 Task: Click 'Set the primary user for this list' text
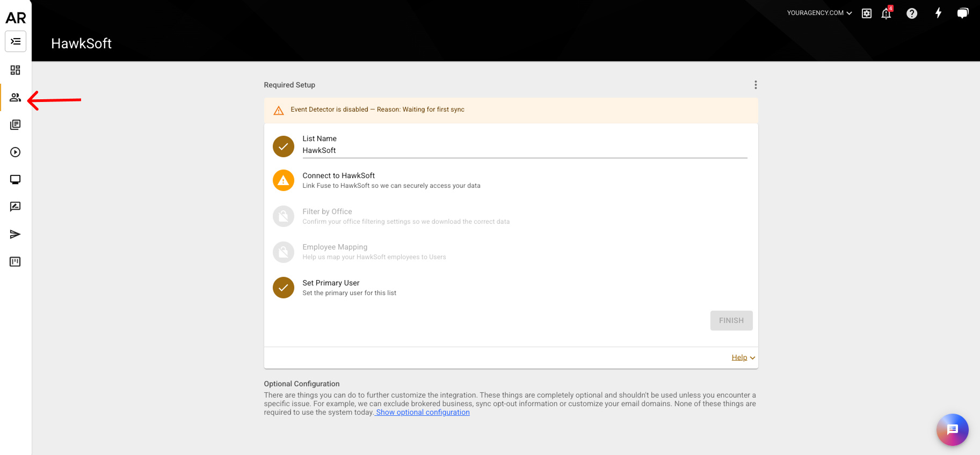click(349, 293)
